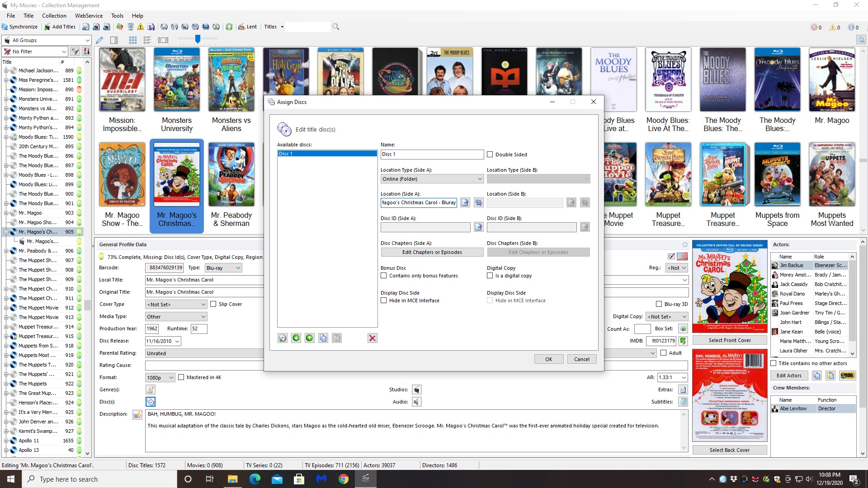Move the selected disc down with green arrow
Screen dimensions: 868x488
click(x=296, y=338)
